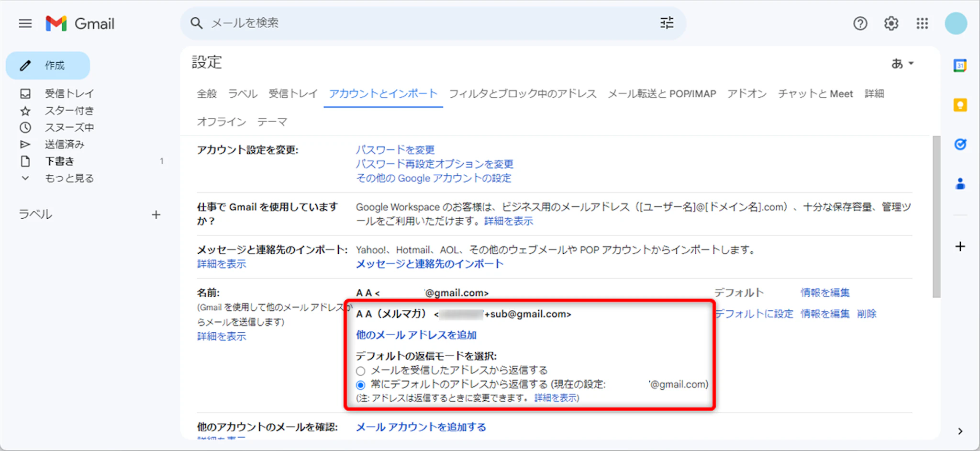This screenshot has height=451, width=980.
Task: Click the メールを検索 search field
Action: click(x=421, y=23)
